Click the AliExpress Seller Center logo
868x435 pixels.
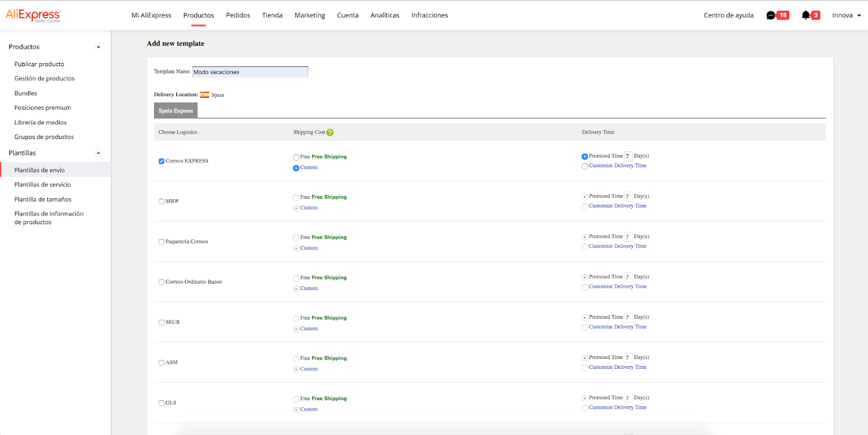click(33, 15)
